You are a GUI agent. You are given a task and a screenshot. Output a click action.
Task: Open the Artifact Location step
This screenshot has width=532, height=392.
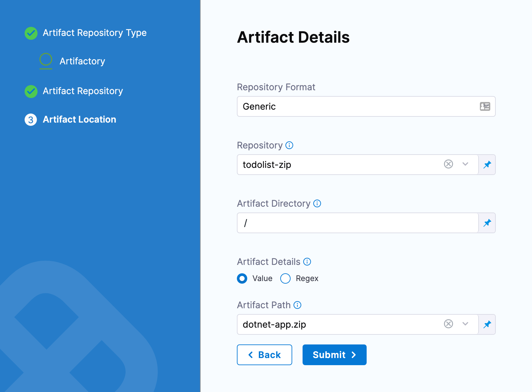tap(79, 120)
